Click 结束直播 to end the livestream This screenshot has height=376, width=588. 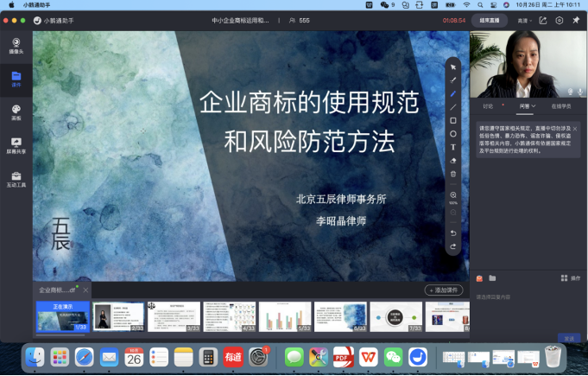click(x=490, y=20)
